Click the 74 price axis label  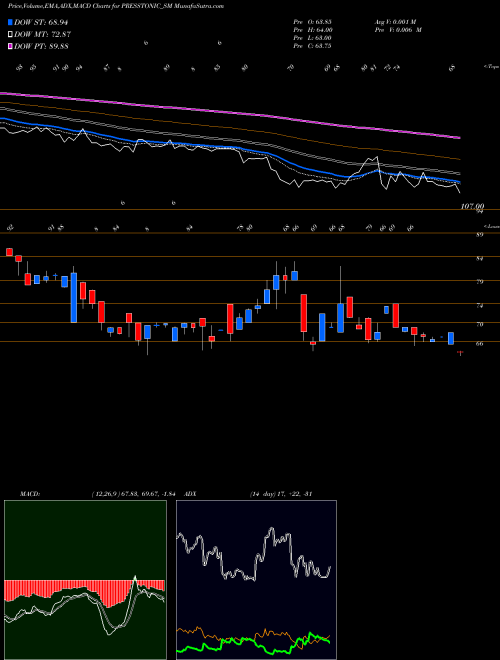coord(479,305)
